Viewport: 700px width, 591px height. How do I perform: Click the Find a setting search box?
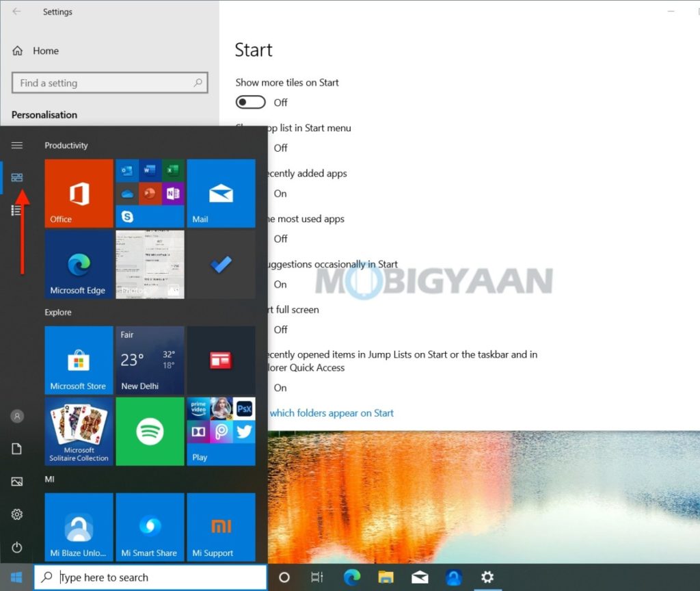click(x=109, y=83)
